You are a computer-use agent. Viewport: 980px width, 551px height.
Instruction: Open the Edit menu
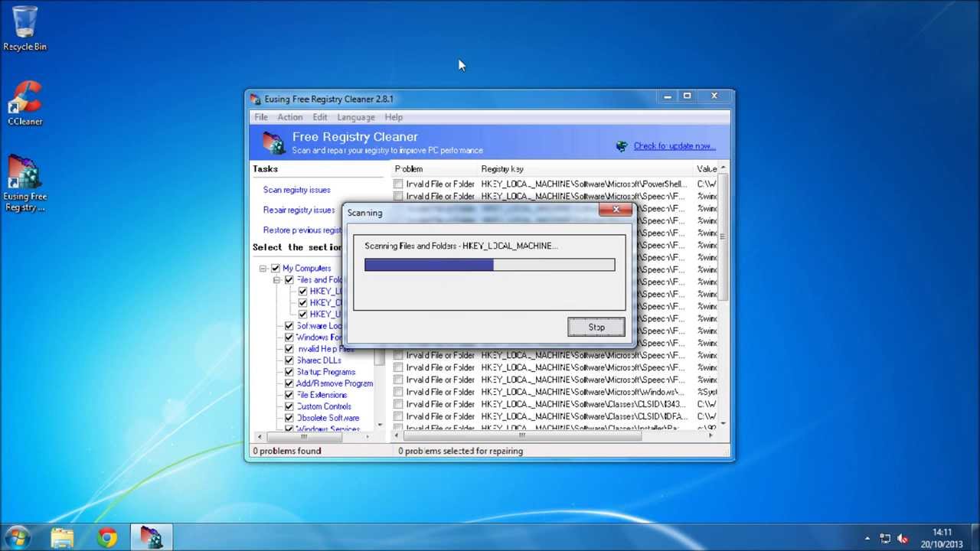(x=319, y=117)
